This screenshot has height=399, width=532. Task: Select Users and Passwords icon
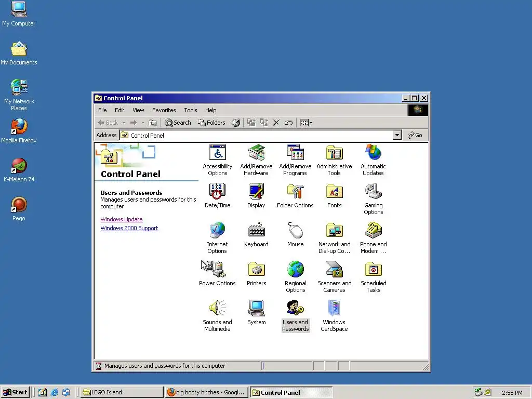click(295, 316)
